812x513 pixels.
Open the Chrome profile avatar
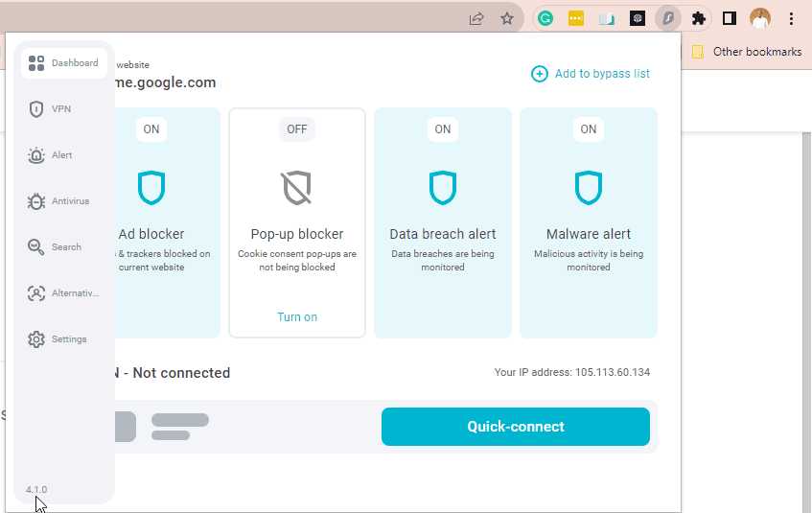(760, 19)
